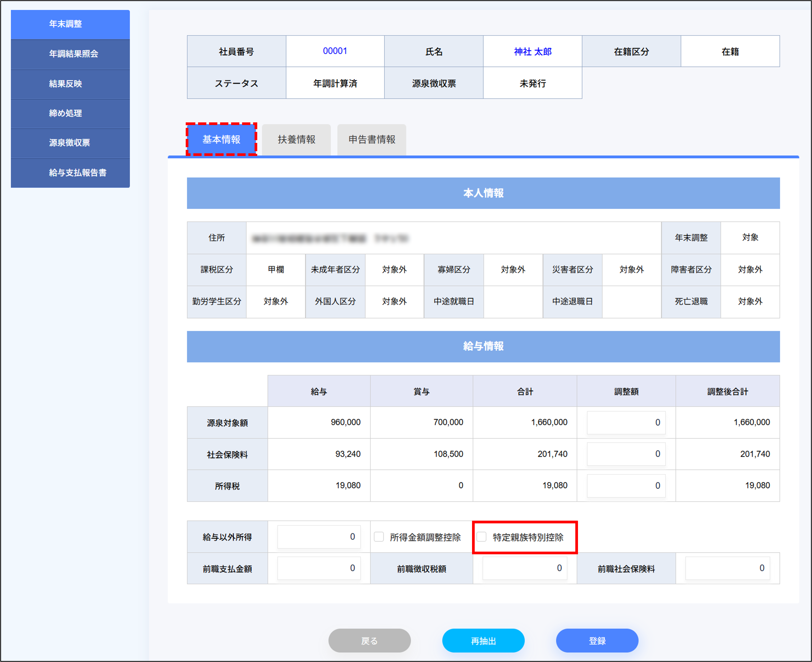Click the 神社 太郎 name link
The image size is (812, 662).
click(x=532, y=51)
